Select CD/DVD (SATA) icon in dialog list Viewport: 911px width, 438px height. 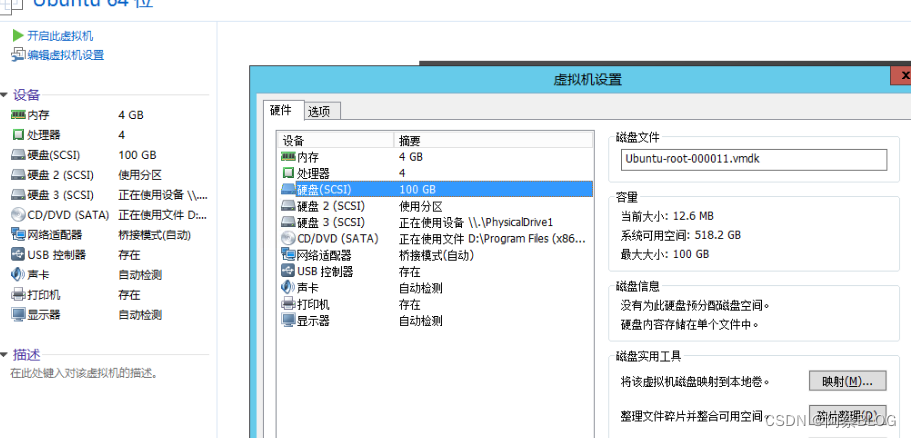(x=289, y=238)
